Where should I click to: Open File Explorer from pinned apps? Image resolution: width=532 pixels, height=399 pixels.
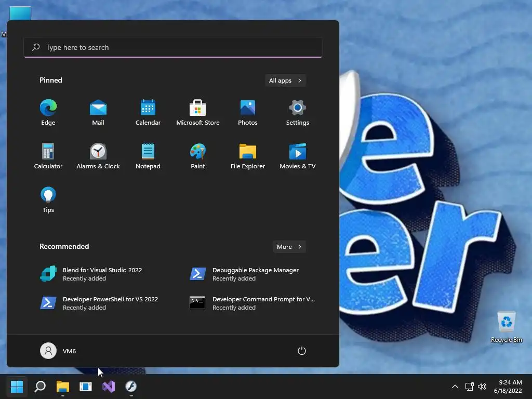(248, 156)
